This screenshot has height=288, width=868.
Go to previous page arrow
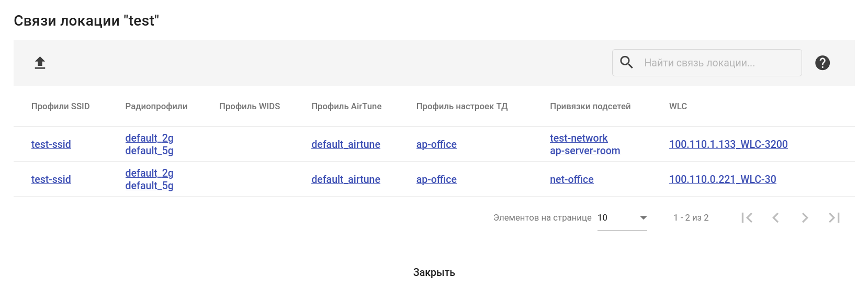pos(775,217)
